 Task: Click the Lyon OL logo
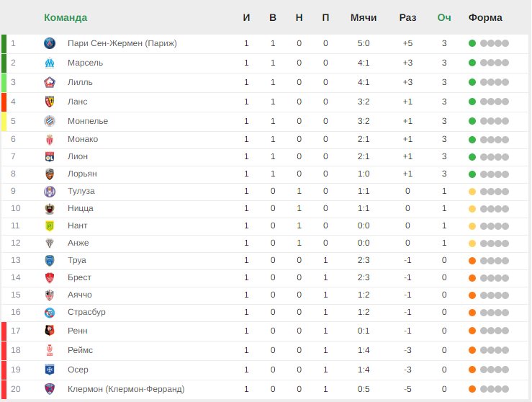pos(50,156)
